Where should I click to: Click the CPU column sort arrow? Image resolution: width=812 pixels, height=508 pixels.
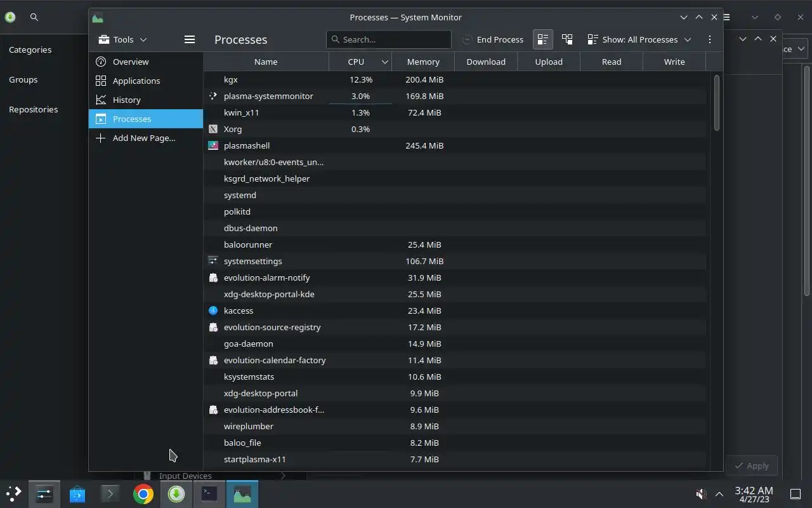tap(384, 62)
